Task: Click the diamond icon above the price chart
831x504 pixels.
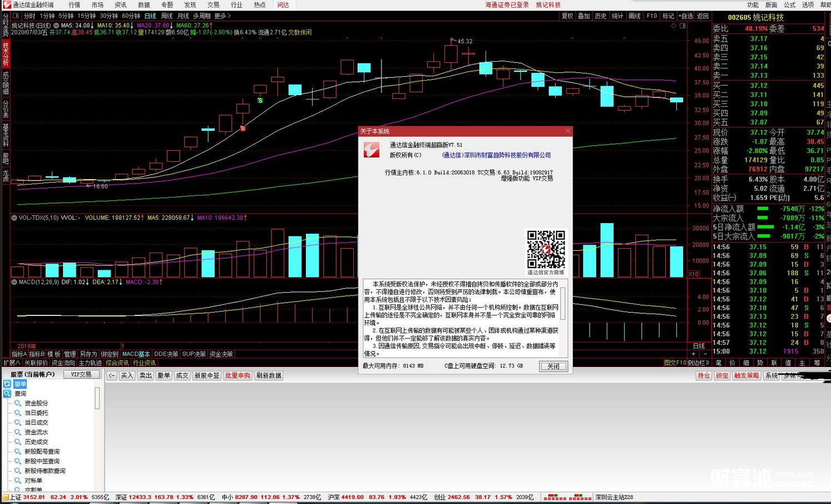Action: click(674, 26)
